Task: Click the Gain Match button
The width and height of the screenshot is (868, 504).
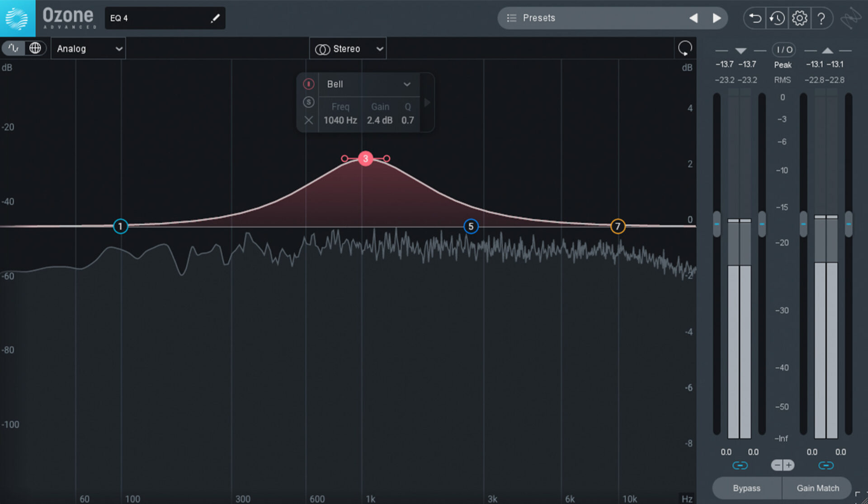Action: tap(817, 488)
